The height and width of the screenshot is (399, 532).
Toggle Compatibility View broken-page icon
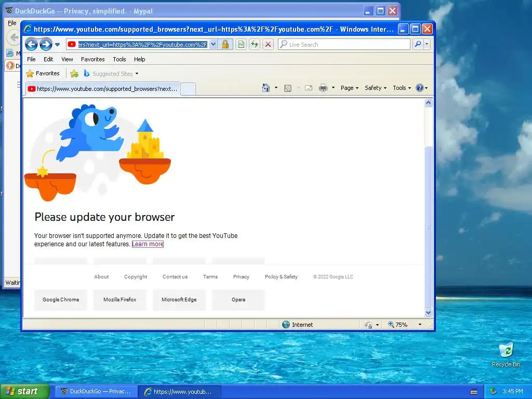pos(241,45)
